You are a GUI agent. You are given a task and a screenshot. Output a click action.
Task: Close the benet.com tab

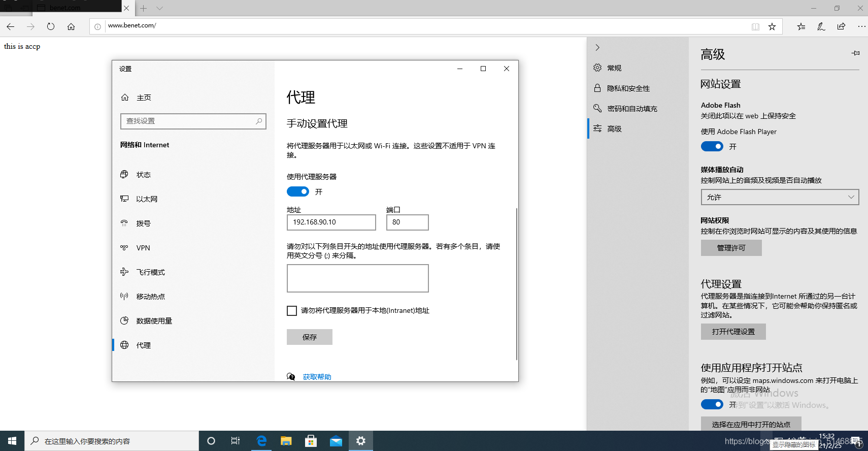[126, 8]
